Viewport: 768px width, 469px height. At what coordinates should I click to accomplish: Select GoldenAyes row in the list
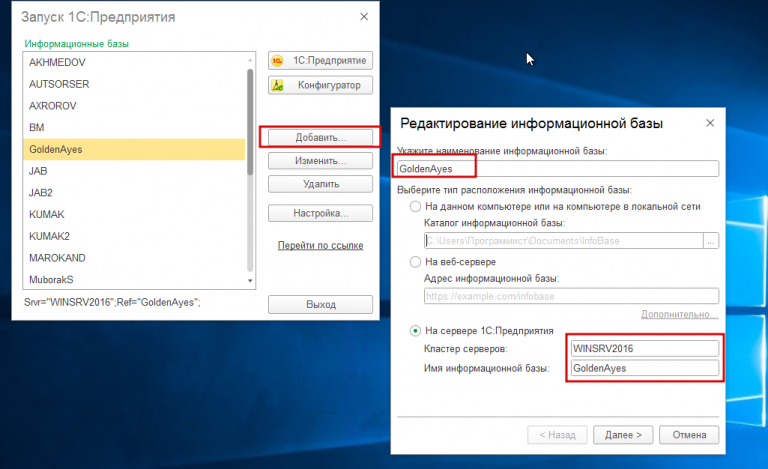tap(134, 149)
